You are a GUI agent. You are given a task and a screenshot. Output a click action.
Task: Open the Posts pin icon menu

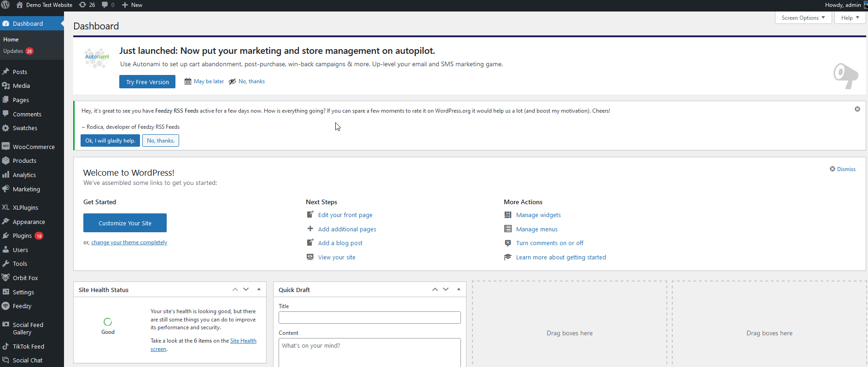tap(6, 72)
